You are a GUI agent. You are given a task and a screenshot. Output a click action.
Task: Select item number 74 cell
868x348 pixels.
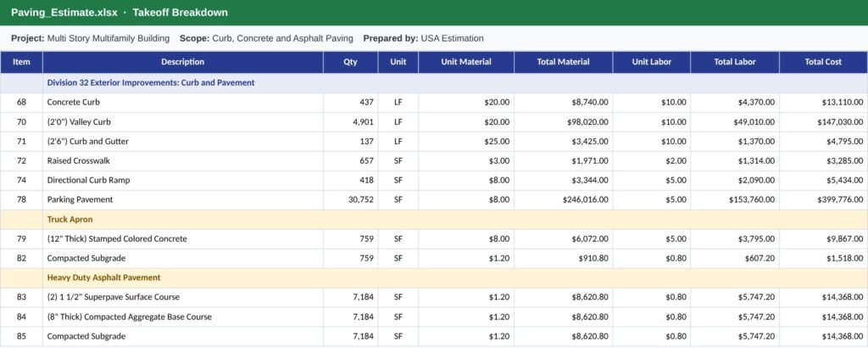tap(21, 180)
